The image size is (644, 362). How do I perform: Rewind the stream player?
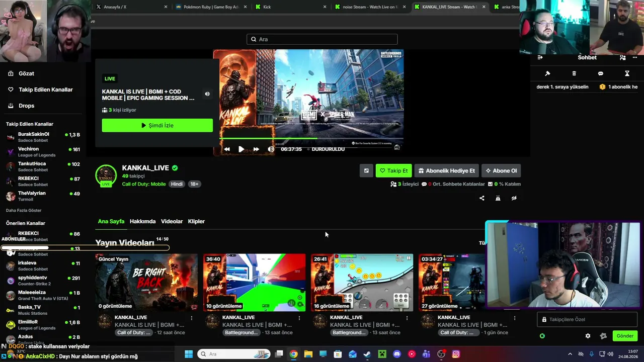(227, 149)
